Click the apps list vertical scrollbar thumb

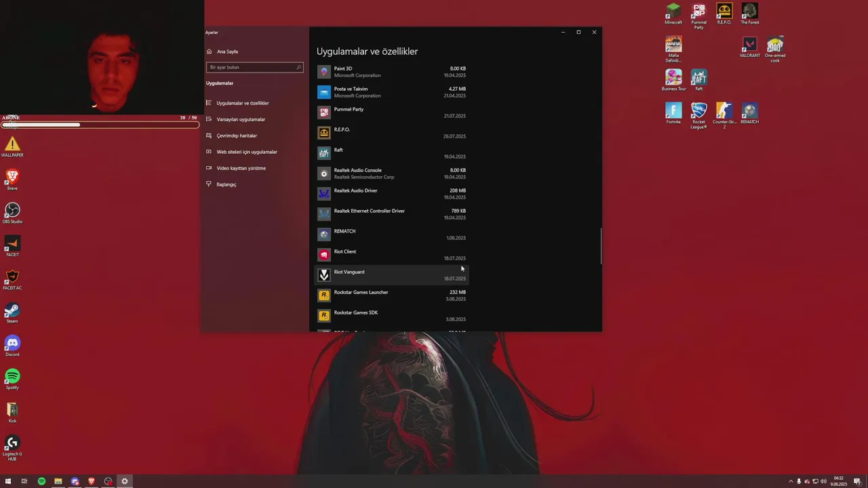click(x=600, y=246)
